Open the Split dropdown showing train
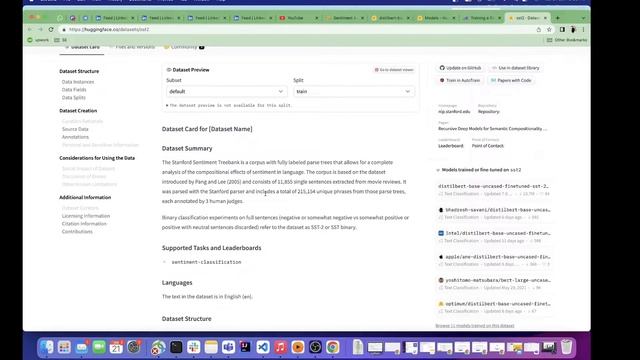Viewport: 640px width, 360px height. (x=353, y=91)
